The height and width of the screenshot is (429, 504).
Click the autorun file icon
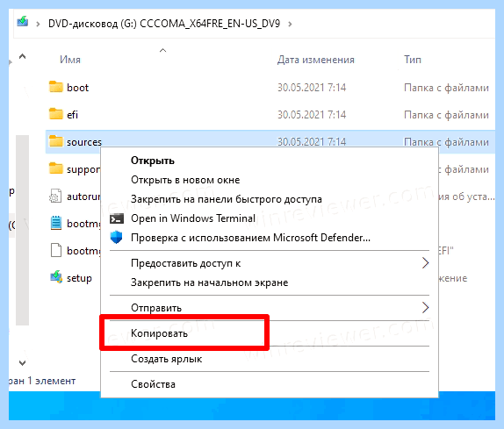(x=55, y=196)
